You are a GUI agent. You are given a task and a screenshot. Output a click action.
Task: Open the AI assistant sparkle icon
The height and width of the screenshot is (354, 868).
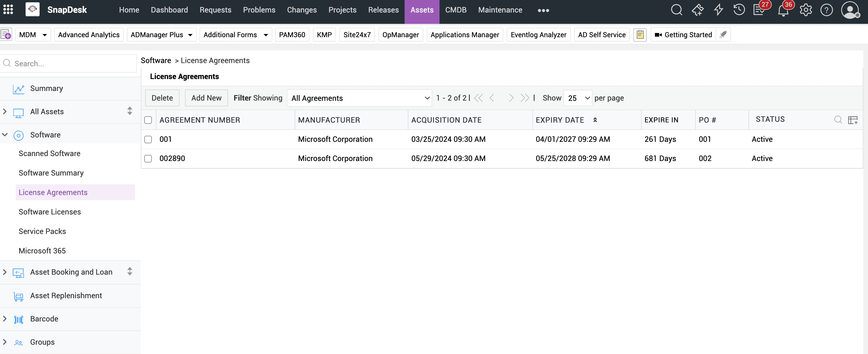(698, 10)
